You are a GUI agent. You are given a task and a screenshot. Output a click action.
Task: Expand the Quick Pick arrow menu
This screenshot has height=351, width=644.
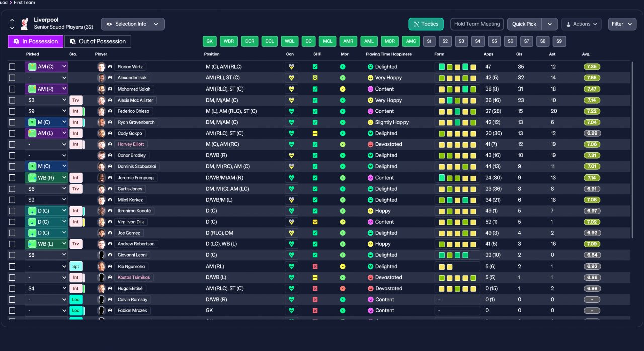[x=550, y=24]
